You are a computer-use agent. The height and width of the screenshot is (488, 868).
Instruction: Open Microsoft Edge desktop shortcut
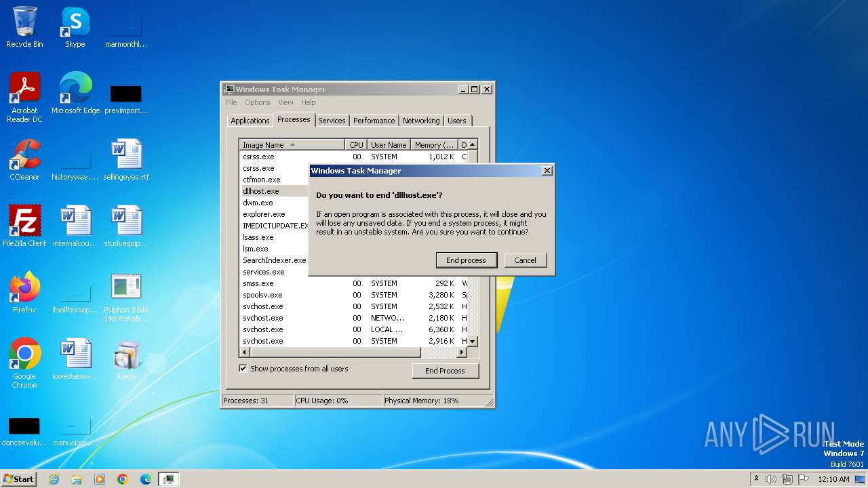(75, 93)
